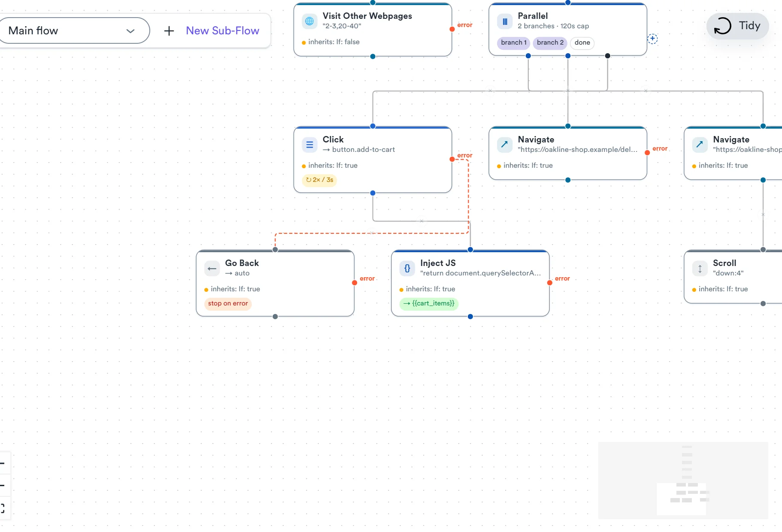The image size is (782, 532).
Task: Open the flow minimap thumbnail
Action: [x=683, y=480]
